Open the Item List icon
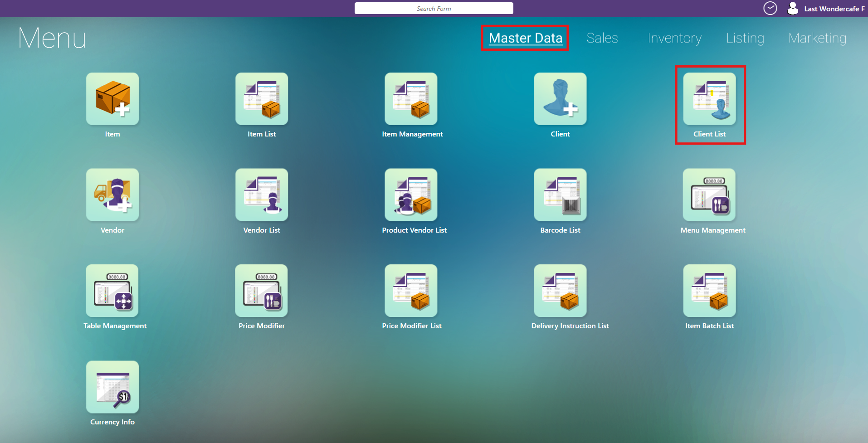This screenshot has width=868, height=443. 262,99
